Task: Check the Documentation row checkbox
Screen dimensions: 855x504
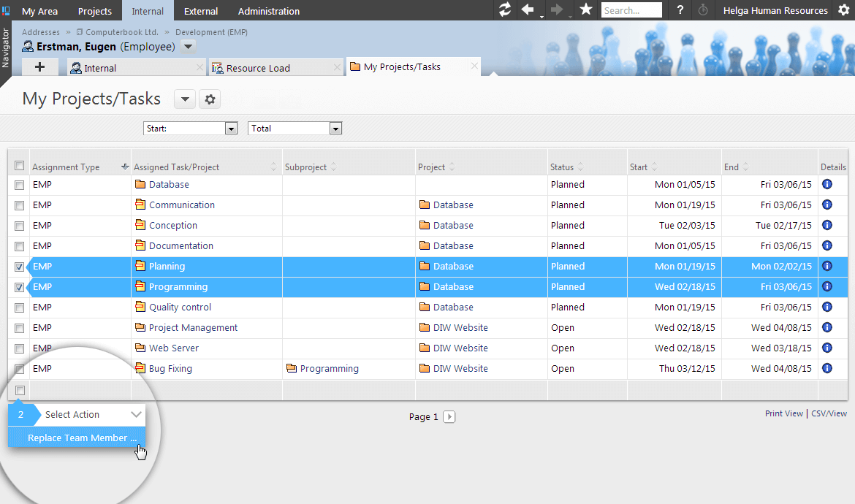Action: point(19,246)
